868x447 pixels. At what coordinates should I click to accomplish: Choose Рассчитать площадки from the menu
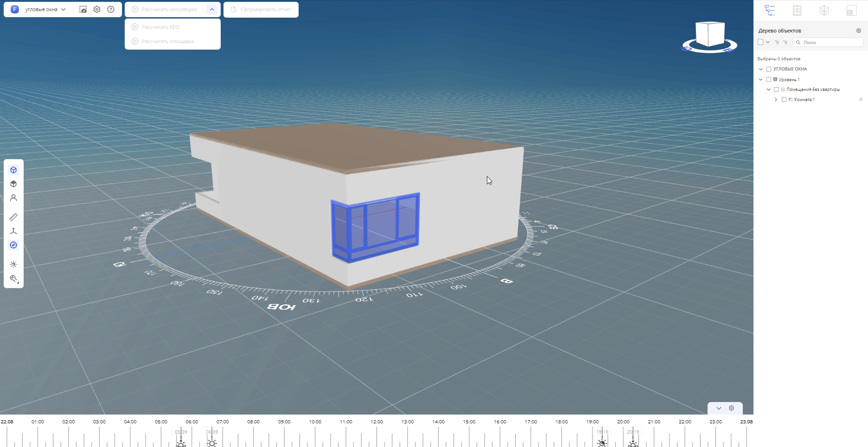(x=172, y=41)
